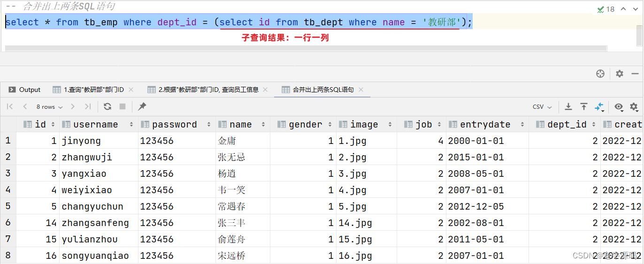Click the Export Data download icon
The image size is (644, 264).
(x=568, y=106)
